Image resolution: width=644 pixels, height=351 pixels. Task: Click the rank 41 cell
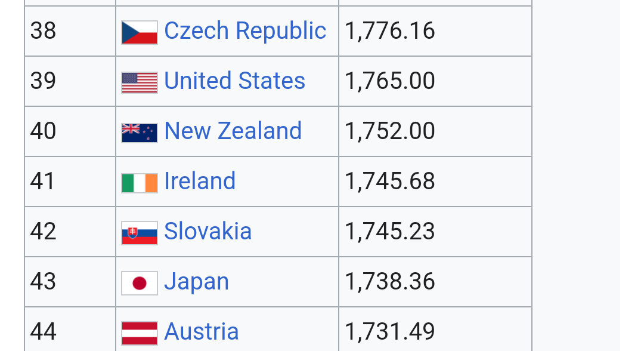(43, 181)
